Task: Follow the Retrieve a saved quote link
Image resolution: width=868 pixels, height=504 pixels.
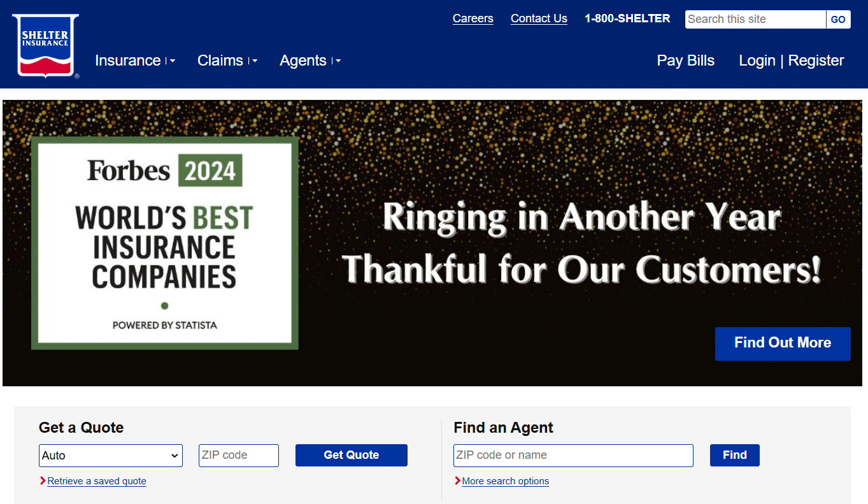Action: [x=97, y=481]
